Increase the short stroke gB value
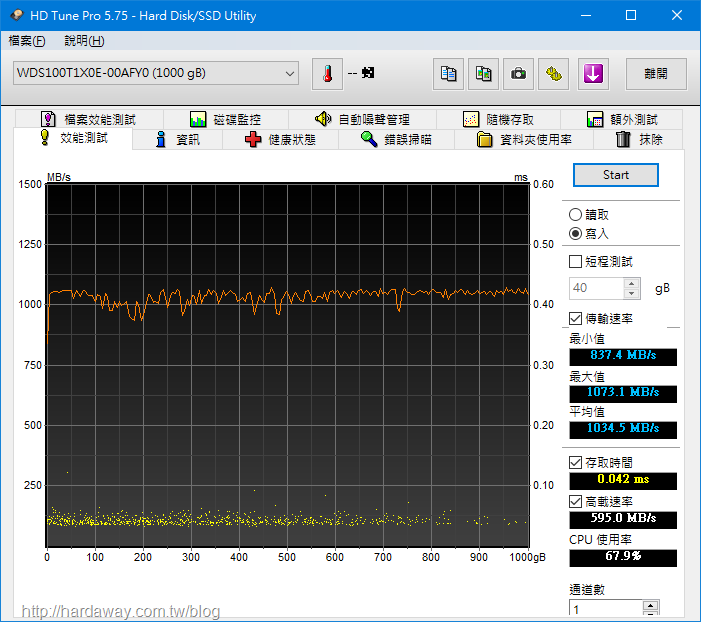This screenshot has width=701, height=622. pos(631,283)
